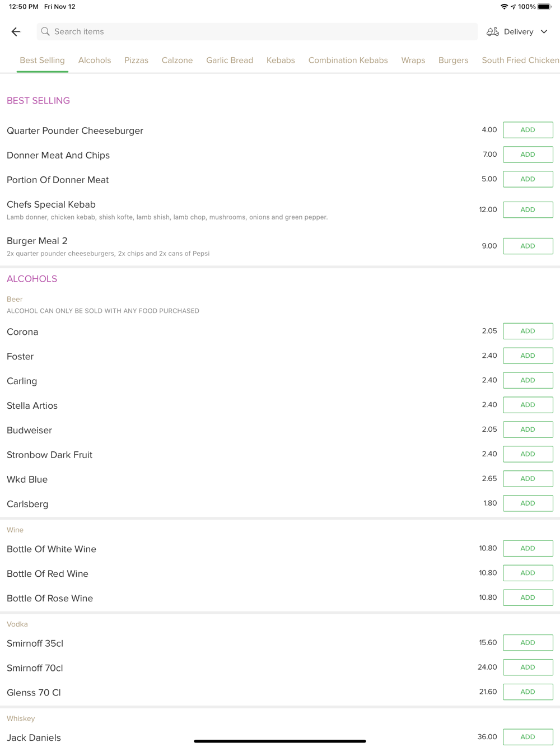Tap the battery status icon
The height and width of the screenshot is (747, 560).
click(x=544, y=7)
